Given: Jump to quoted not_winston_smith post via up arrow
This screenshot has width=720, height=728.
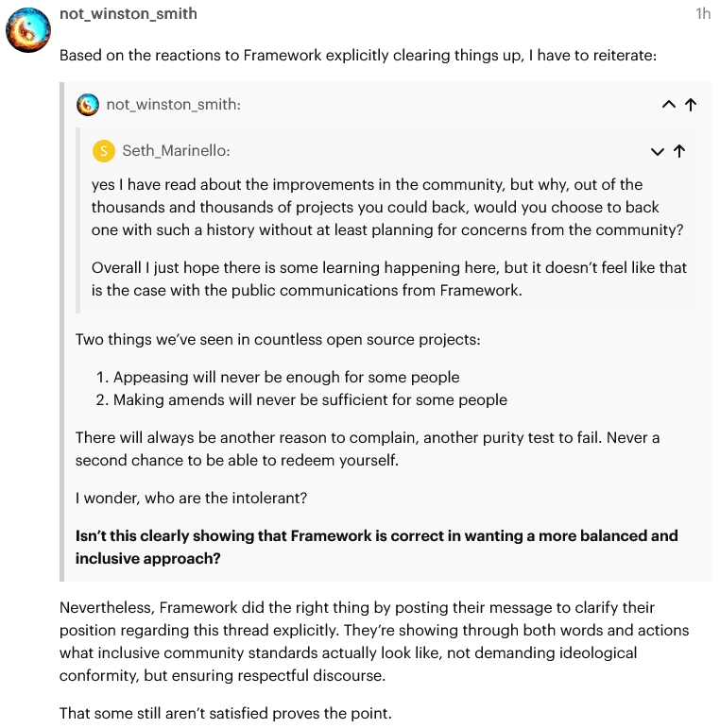Looking at the screenshot, I should (691, 105).
